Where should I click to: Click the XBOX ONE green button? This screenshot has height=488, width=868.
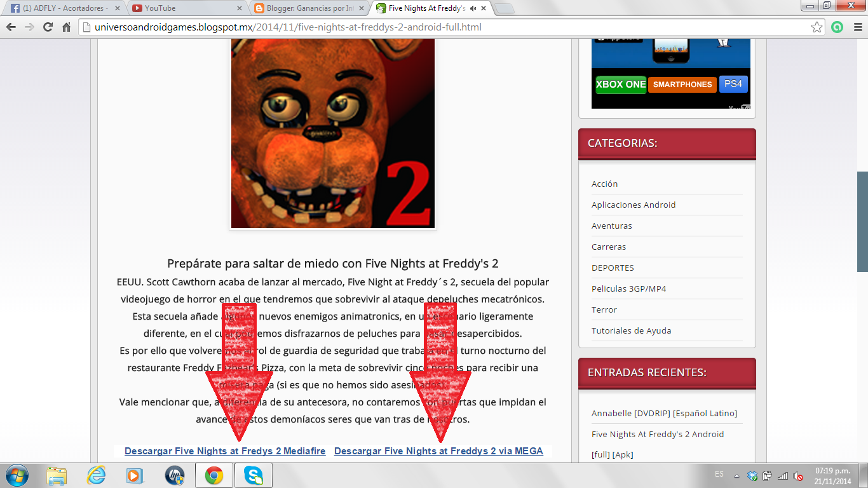(x=621, y=85)
